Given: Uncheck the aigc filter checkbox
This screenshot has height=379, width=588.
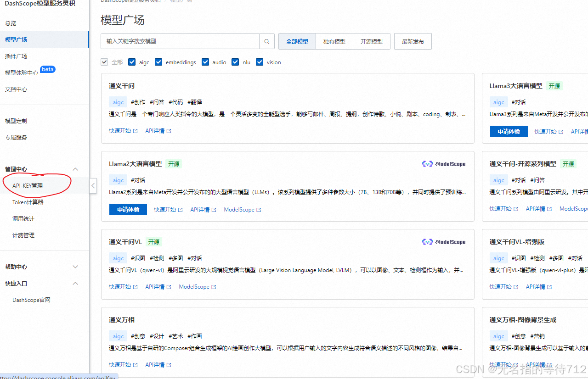Looking at the screenshot, I should click(x=132, y=62).
